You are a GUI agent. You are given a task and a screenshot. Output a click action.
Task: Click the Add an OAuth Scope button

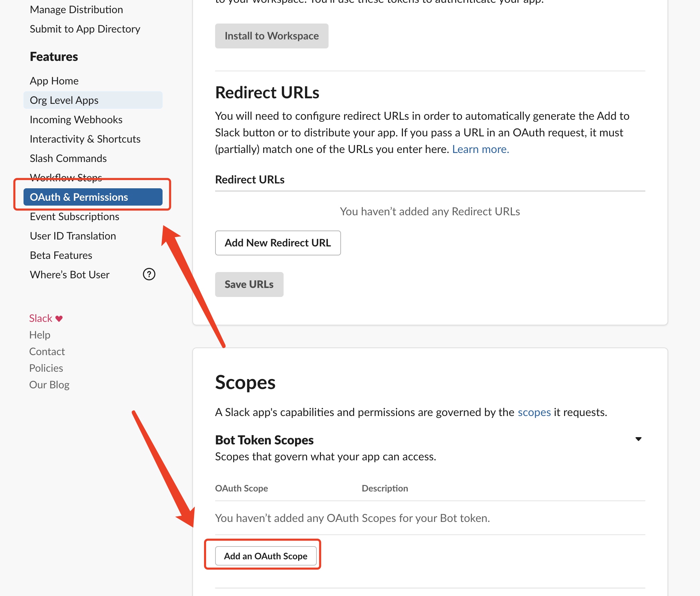pyautogui.click(x=266, y=556)
